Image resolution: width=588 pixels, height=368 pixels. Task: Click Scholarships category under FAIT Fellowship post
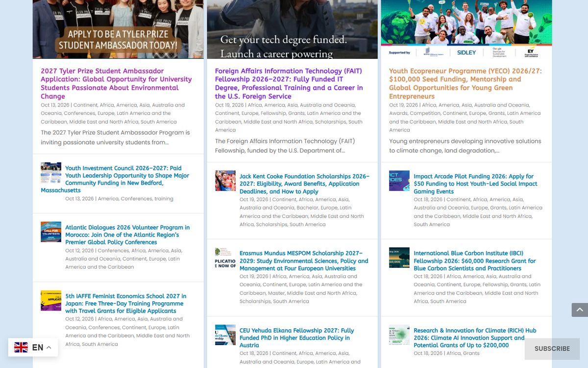point(330,122)
